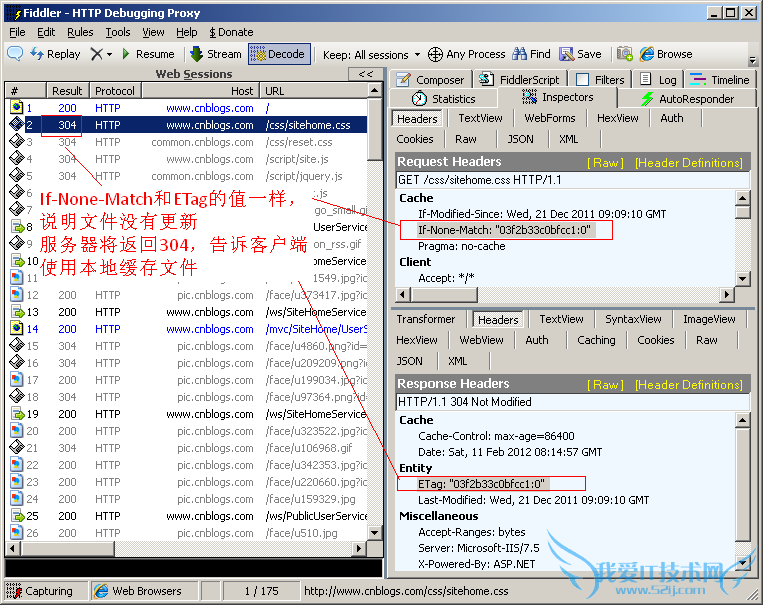Open the File menu

click(x=17, y=32)
